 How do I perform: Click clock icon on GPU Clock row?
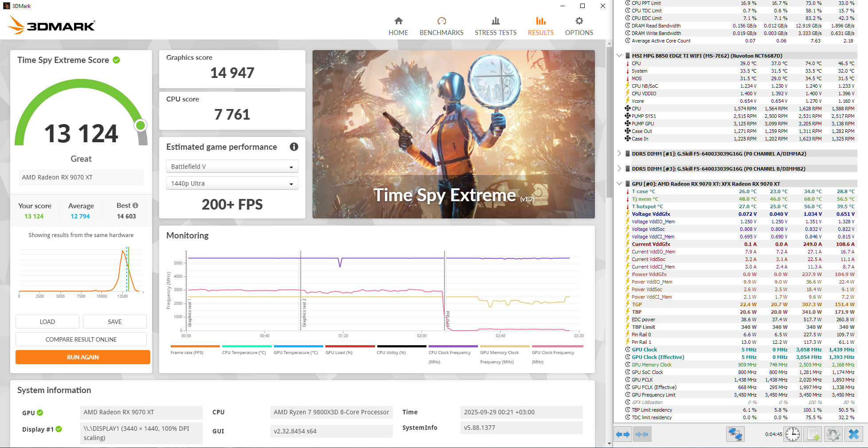coord(628,350)
